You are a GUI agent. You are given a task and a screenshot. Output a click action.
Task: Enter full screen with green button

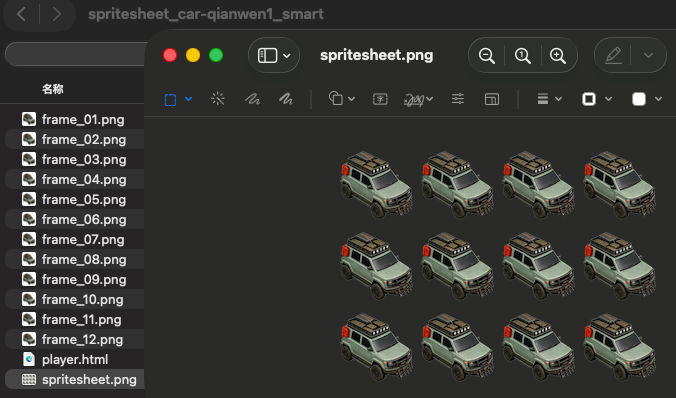click(x=216, y=55)
